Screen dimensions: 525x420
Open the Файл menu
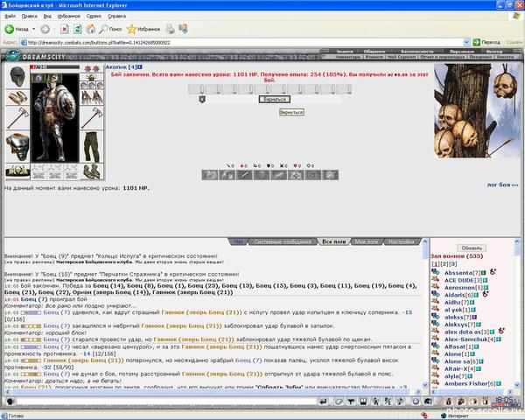10,16
